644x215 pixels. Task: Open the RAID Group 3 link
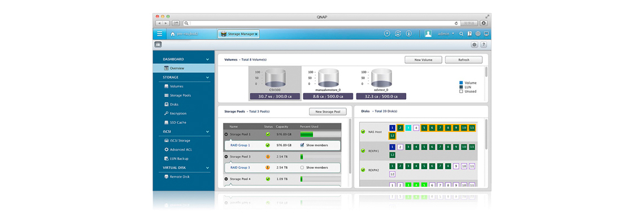point(240,167)
